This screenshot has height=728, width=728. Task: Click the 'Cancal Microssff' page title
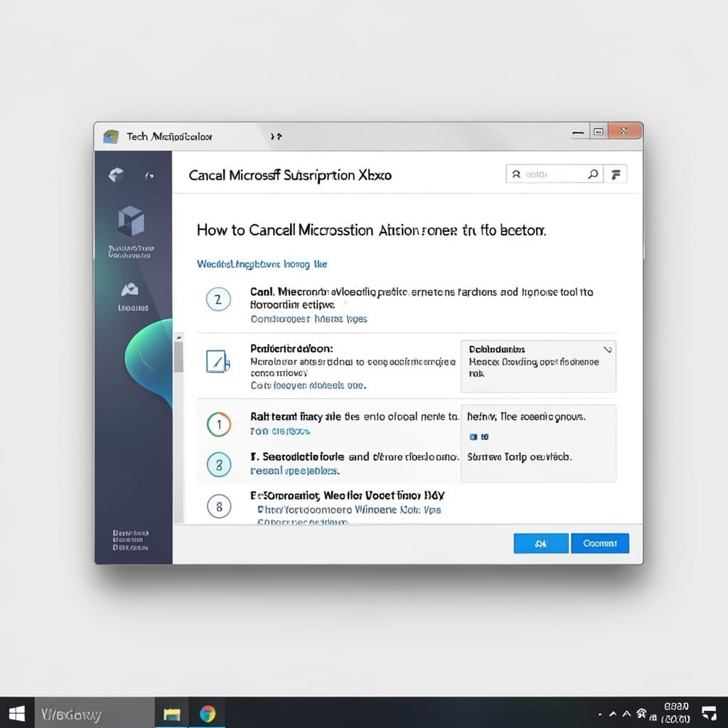click(x=290, y=176)
